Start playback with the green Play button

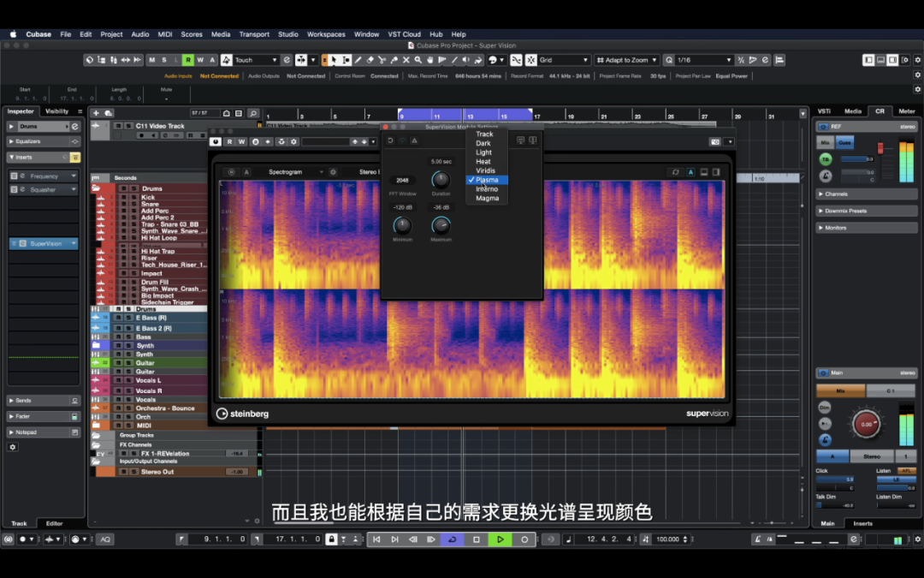(x=500, y=539)
